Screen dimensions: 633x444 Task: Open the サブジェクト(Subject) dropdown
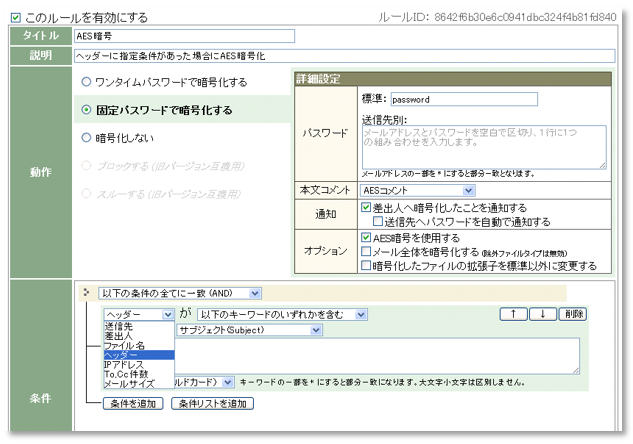[249, 330]
